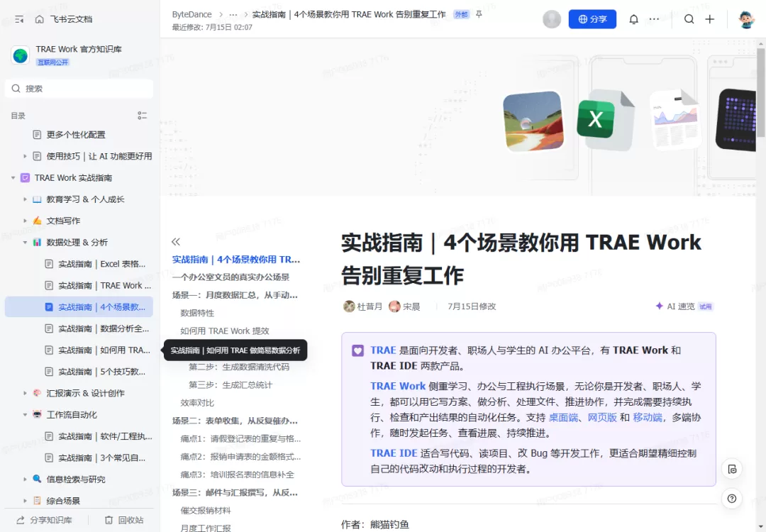Collapse TRAE Work 实战指南 node

[13, 178]
